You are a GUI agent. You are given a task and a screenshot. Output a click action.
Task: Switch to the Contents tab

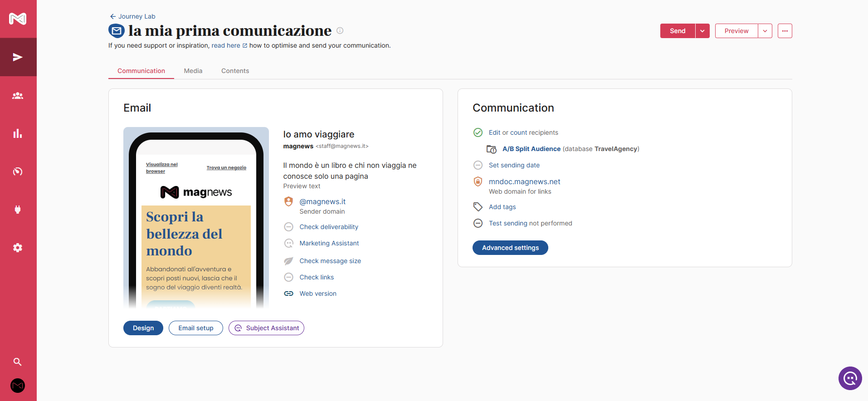pos(235,71)
